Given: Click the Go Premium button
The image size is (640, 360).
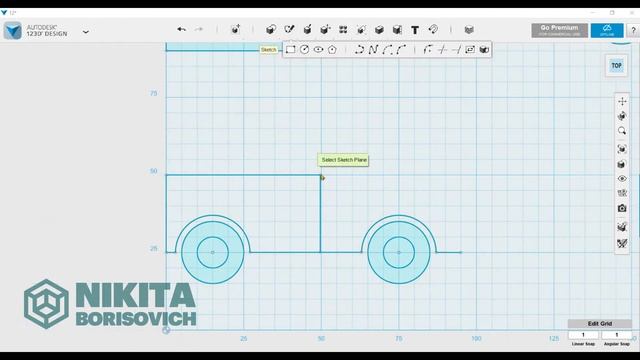Looking at the screenshot, I should tap(560, 30).
